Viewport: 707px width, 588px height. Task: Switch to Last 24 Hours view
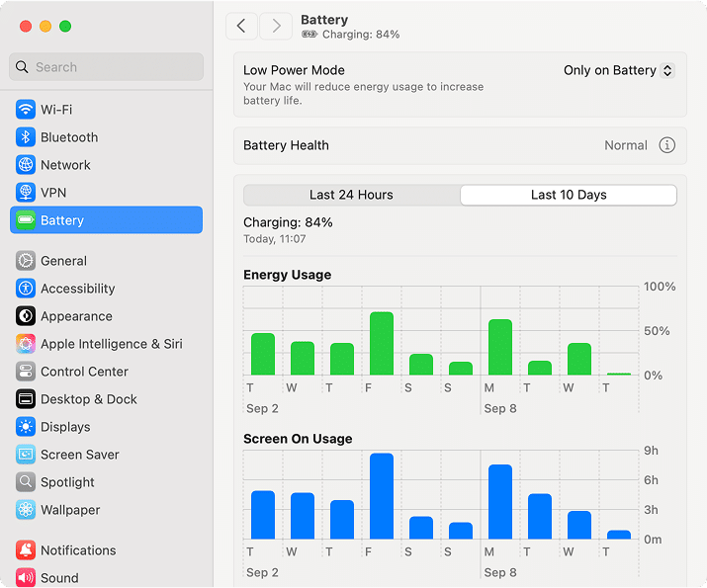[x=351, y=195]
